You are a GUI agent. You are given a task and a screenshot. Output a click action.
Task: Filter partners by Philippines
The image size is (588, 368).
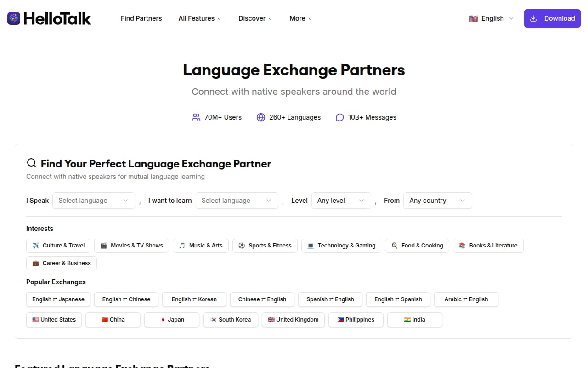click(x=356, y=320)
